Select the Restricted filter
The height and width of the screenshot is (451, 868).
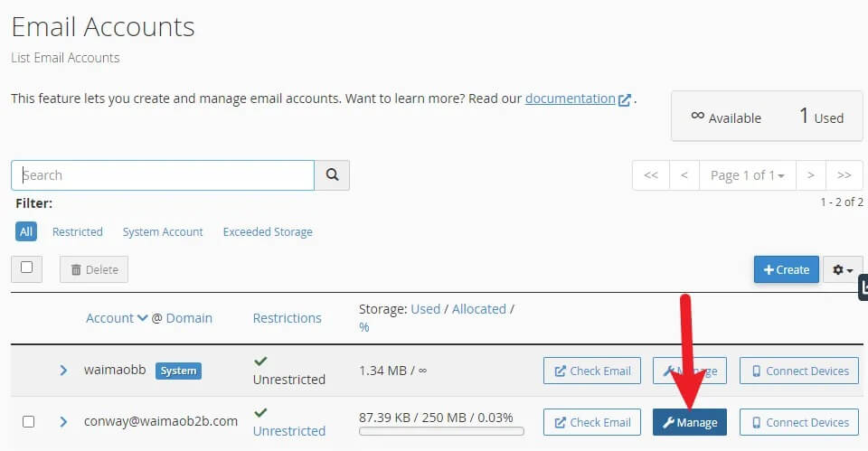pyautogui.click(x=78, y=232)
